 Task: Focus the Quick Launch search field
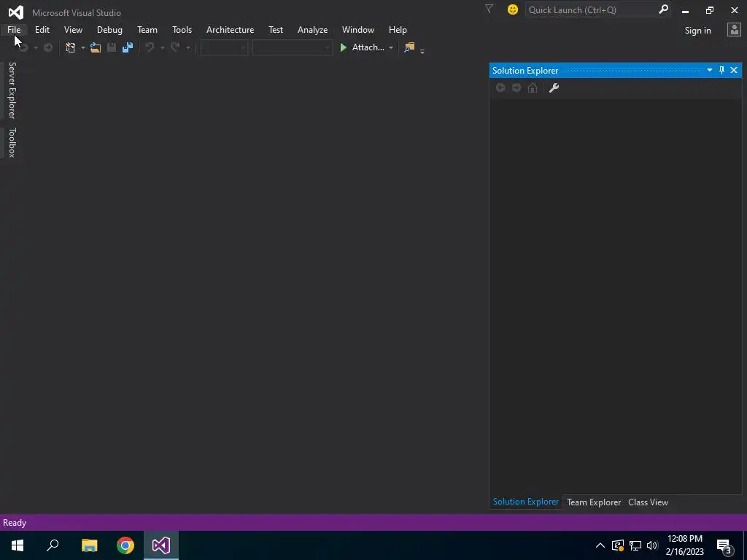tap(591, 10)
